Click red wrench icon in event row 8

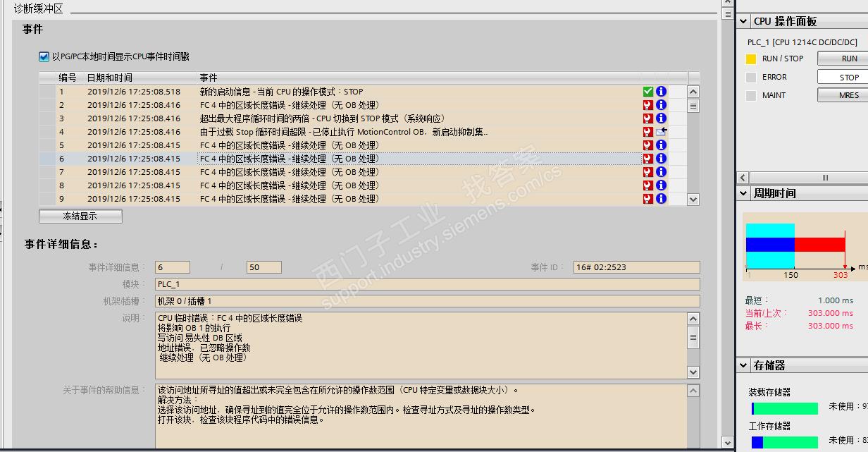(x=648, y=185)
